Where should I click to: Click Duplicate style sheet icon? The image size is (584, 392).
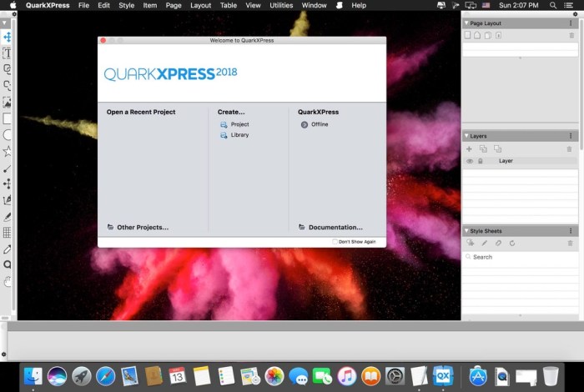click(x=498, y=243)
